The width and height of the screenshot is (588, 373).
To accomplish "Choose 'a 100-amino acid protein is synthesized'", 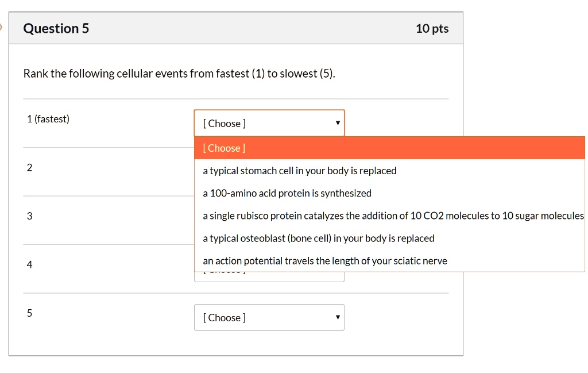I will (287, 193).
